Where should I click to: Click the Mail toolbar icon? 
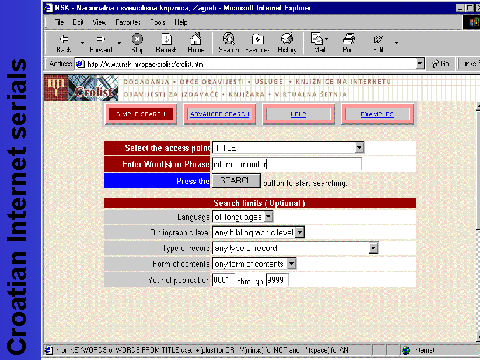pos(319,43)
